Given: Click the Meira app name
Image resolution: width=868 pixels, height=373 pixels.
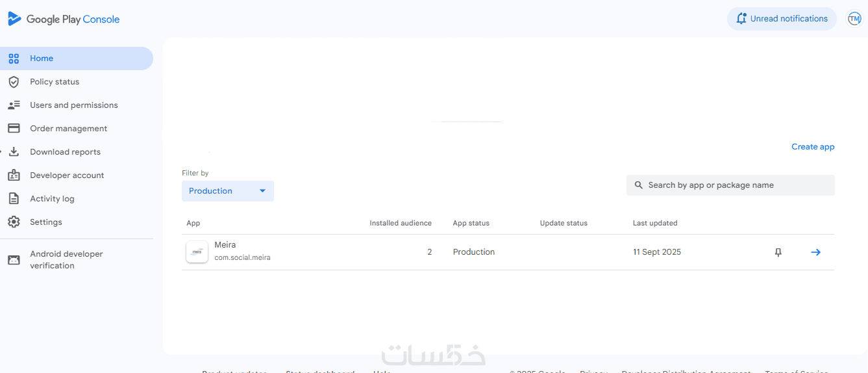Looking at the screenshot, I should (225, 245).
